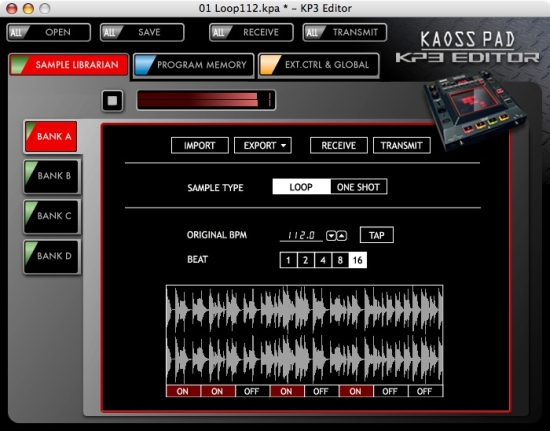
Task: Click the red playback level bar
Action: pos(206,100)
